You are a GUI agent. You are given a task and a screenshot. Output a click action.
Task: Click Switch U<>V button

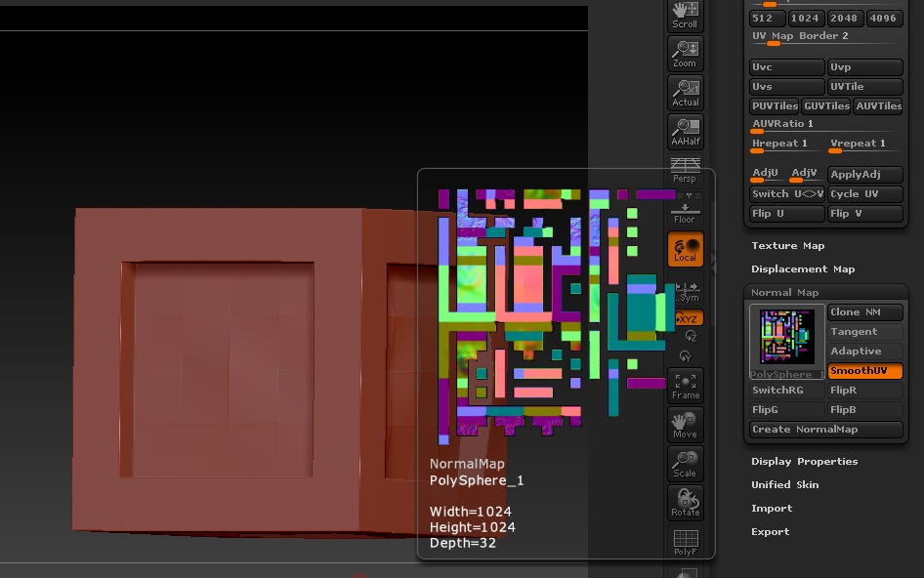[786, 194]
